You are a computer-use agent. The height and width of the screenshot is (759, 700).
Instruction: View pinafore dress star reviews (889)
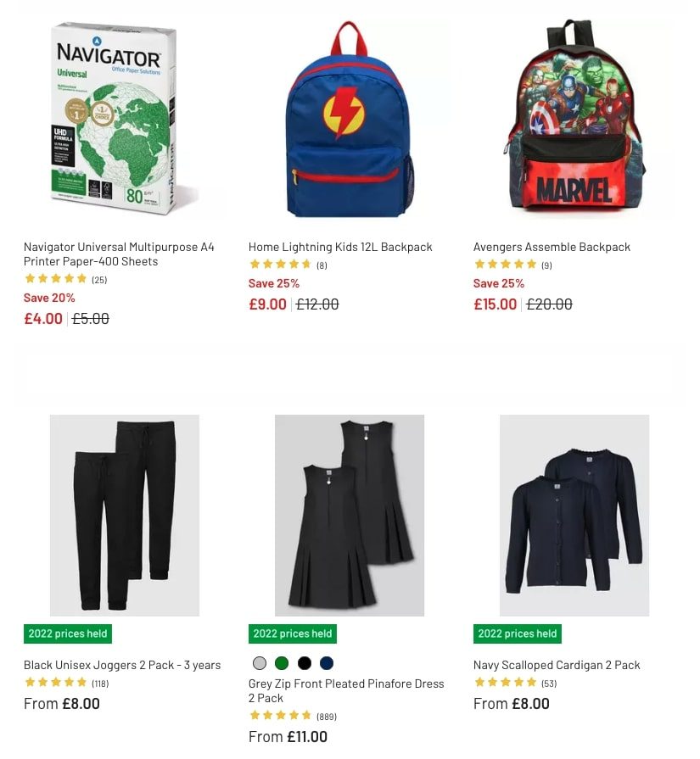[293, 716]
